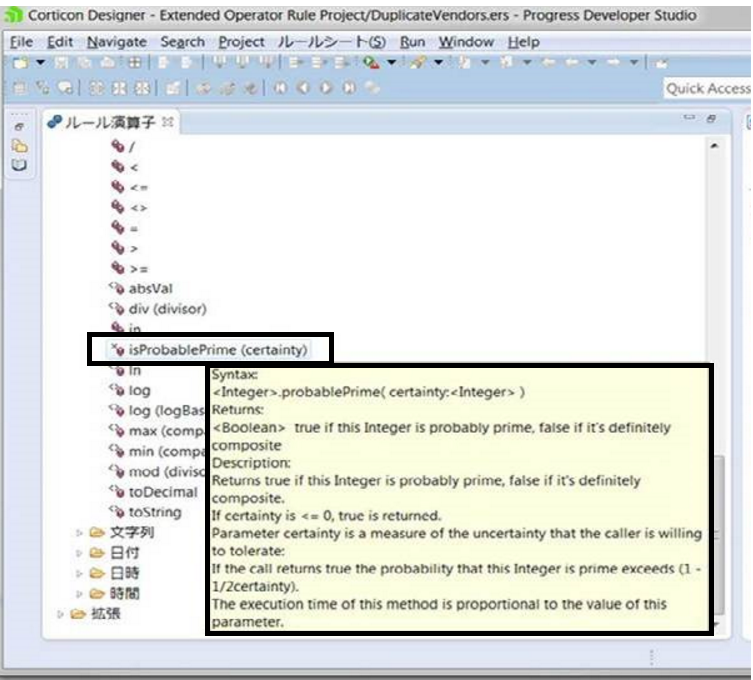Select the ルール演算子 view tab
The image size is (753, 680).
coord(110,122)
